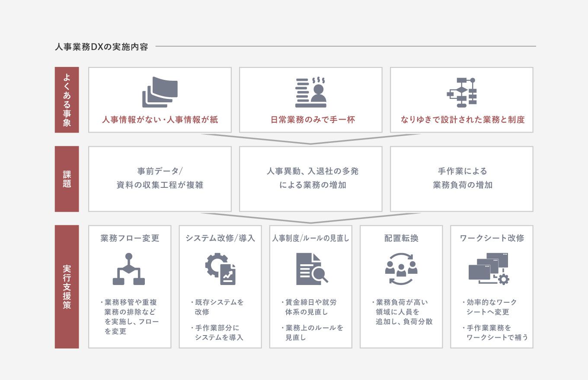Screen dimensions: 588x380
Task: Click the bullet 既存システムを改修
Action: pos(217,307)
